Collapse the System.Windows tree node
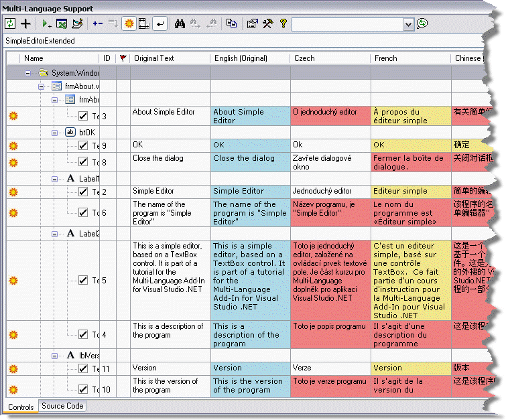 coord(28,72)
